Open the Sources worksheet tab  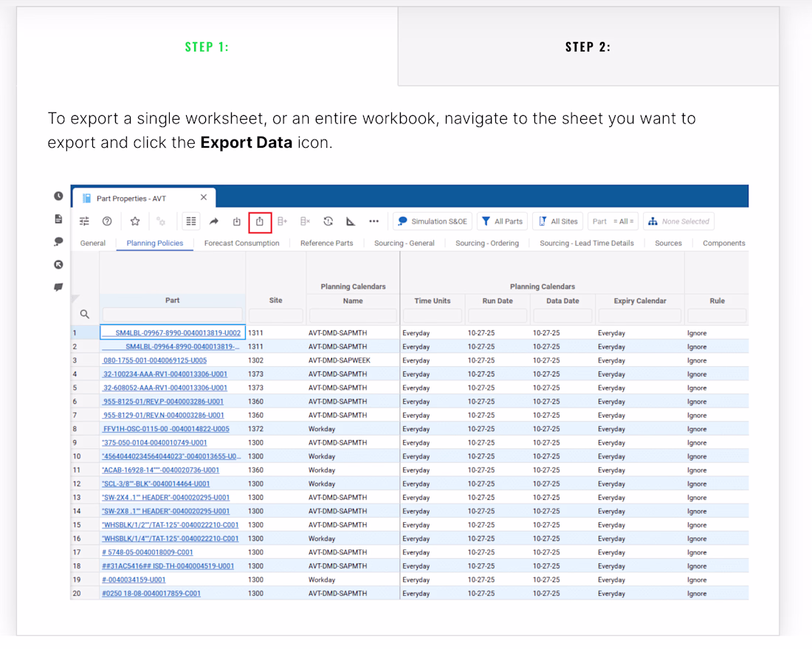[669, 244]
